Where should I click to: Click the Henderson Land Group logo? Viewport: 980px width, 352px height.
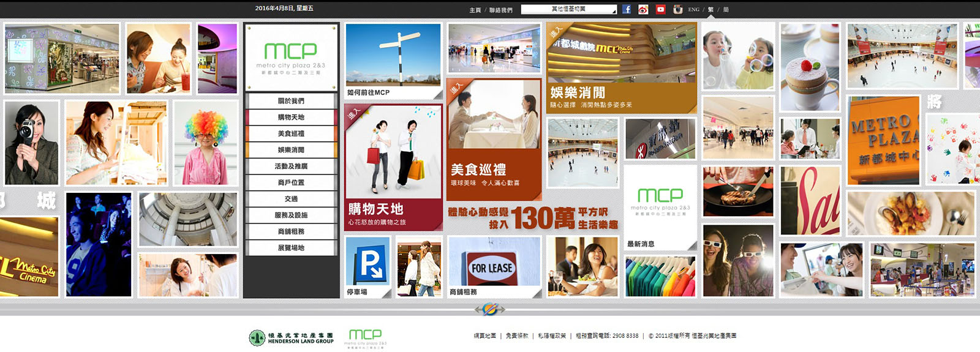tap(292, 338)
